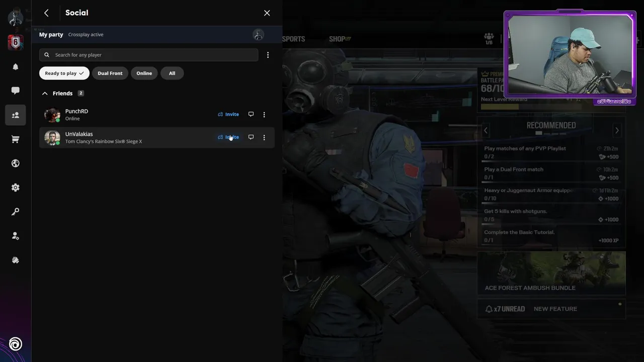Toggle the Dual Front filter
This screenshot has width=644, height=362.
[110, 73]
